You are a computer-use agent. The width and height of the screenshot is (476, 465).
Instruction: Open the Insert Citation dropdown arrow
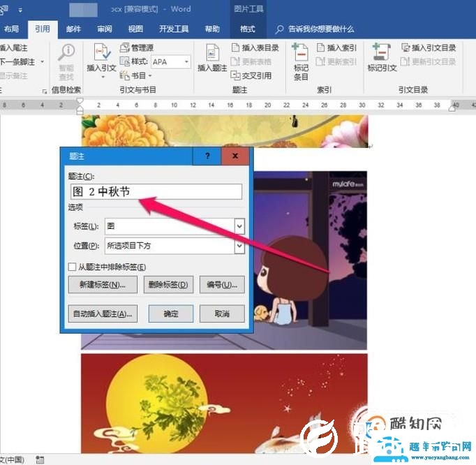[103, 77]
